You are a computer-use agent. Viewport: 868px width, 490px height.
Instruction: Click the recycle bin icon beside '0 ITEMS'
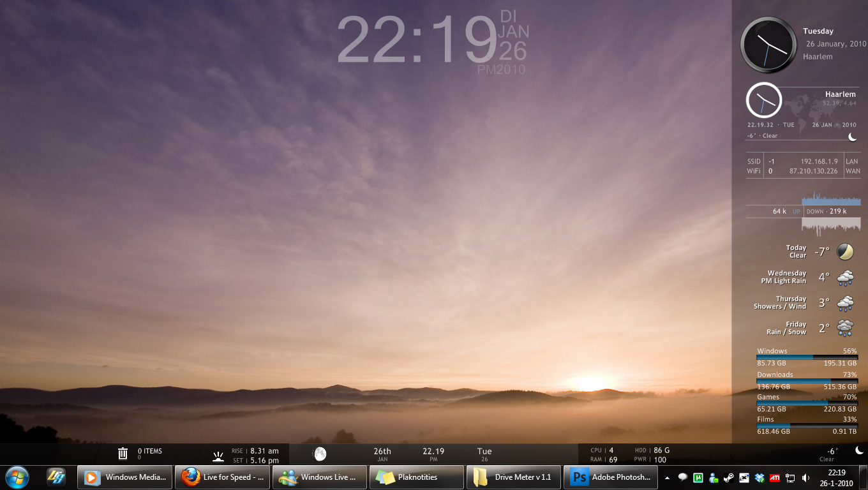tap(123, 453)
